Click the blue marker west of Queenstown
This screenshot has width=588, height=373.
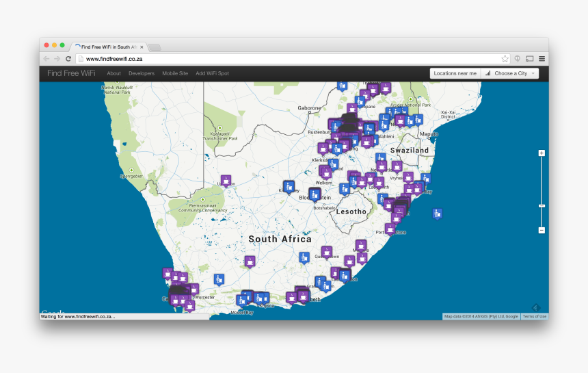pos(304,257)
